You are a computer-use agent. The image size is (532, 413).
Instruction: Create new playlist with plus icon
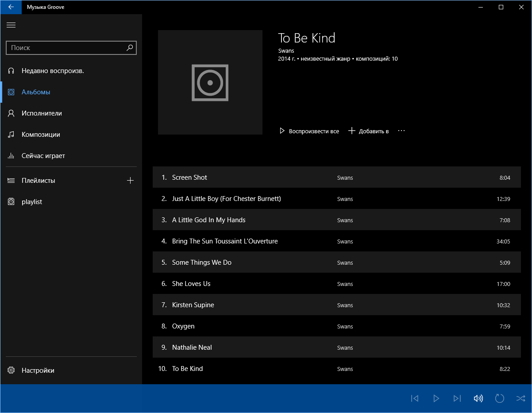click(x=130, y=181)
